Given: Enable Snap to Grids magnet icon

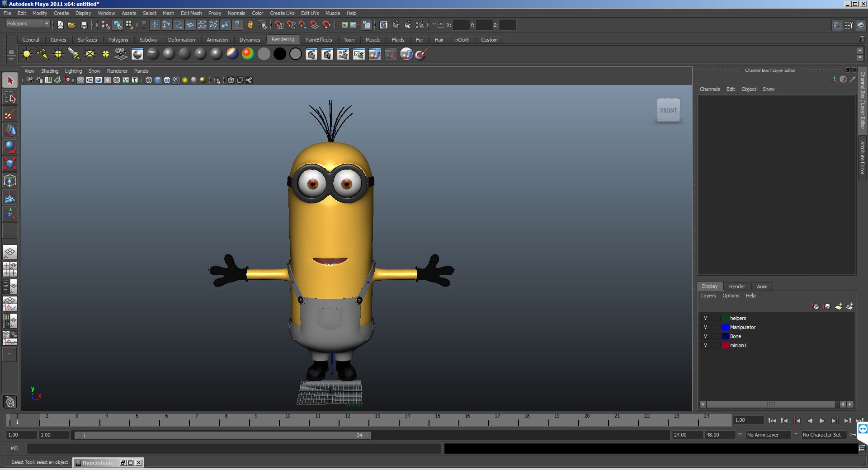Looking at the screenshot, I should pyautogui.click(x=279, y=25).
